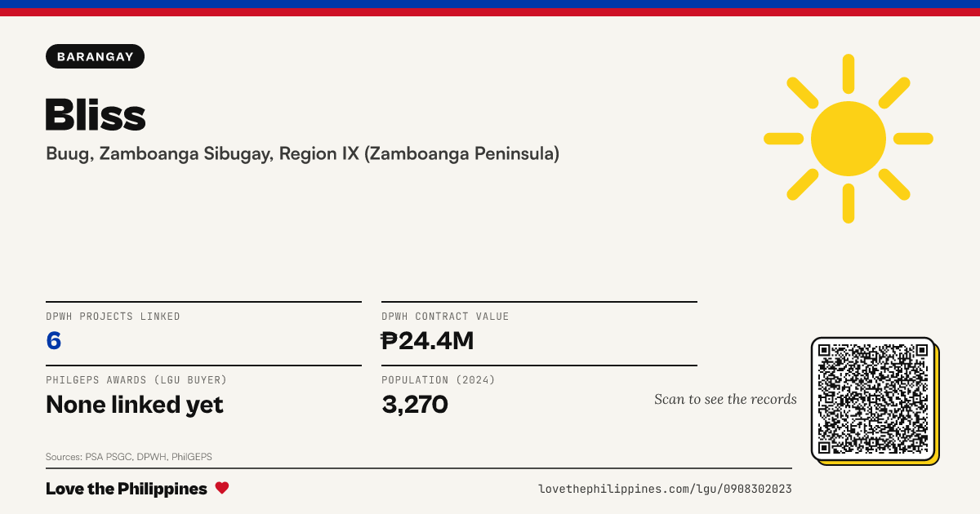Click None linked yet text

click(135, 404)
